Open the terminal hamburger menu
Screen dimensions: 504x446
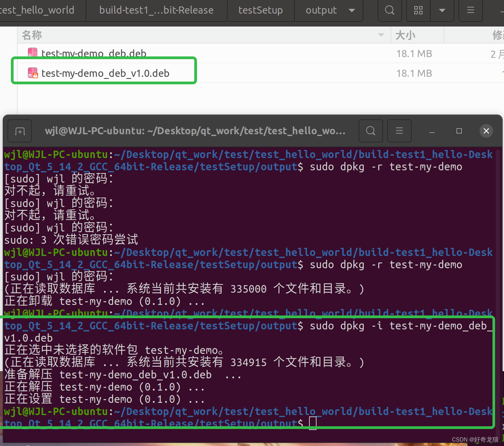tap(399, 131)
